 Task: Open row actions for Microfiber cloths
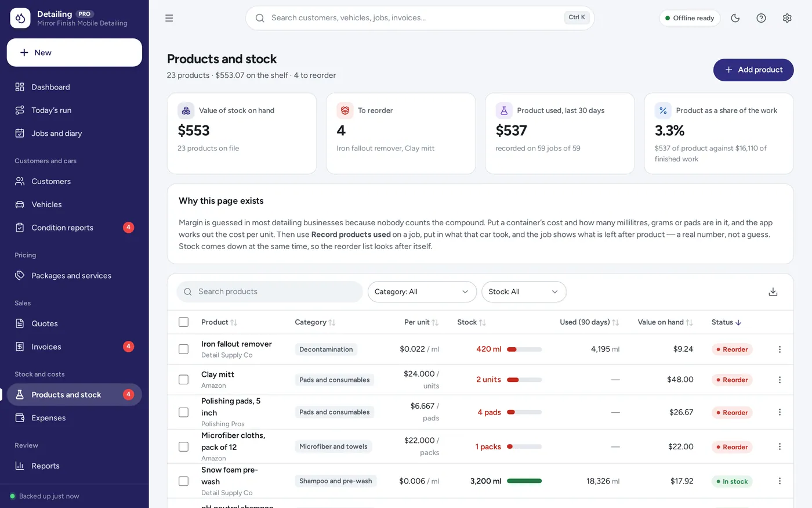pyautogui.click(x=780, y=446)
